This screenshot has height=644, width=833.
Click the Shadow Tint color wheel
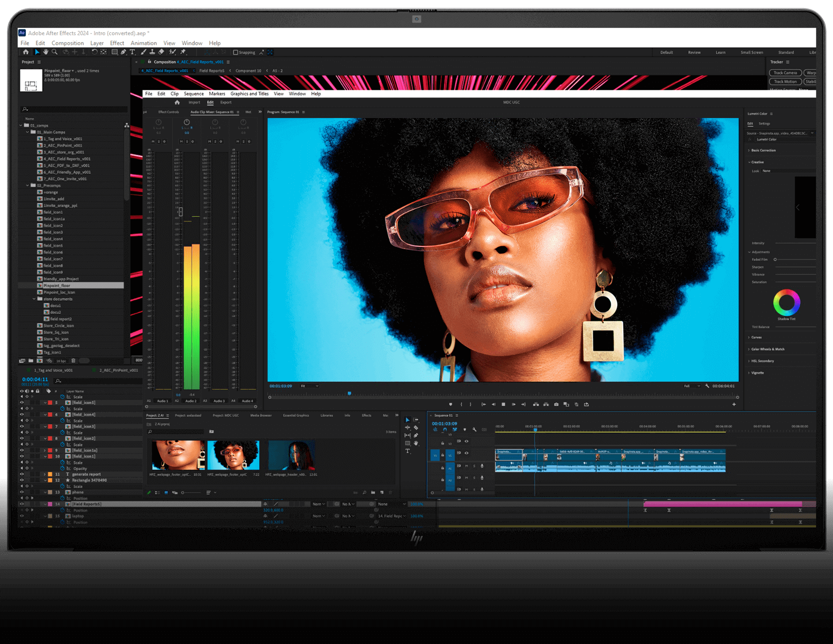[x=786, y=303]
